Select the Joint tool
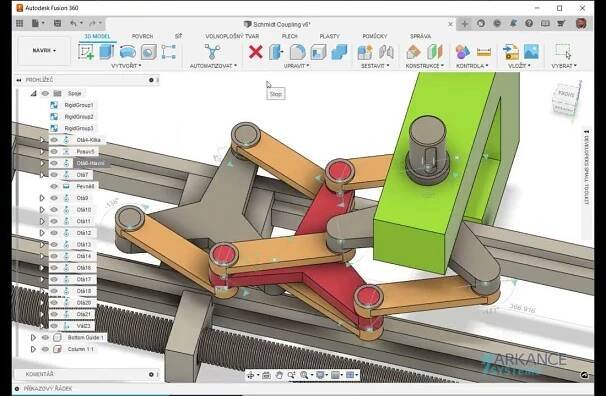Viewport: 606px width, 396px height. (386, 52)
